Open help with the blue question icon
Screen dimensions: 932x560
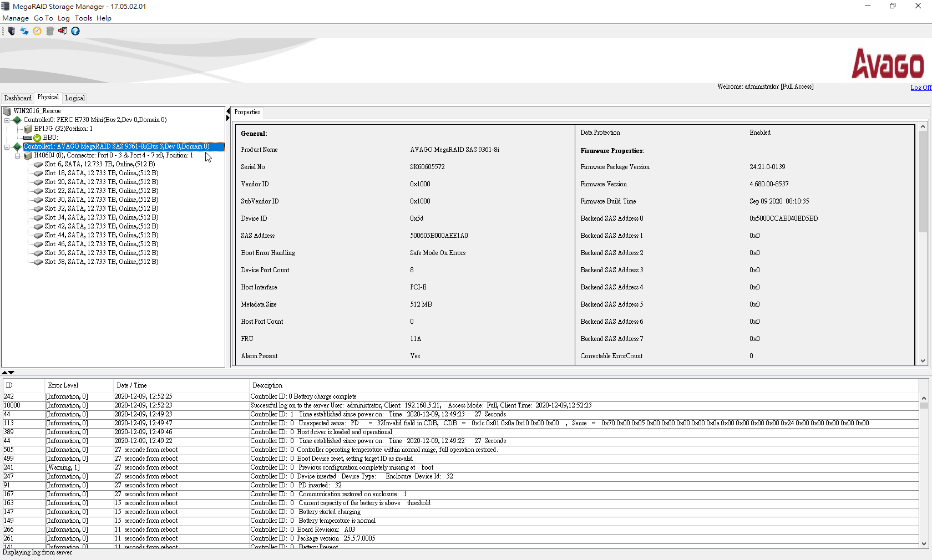[x=75, y=31]
